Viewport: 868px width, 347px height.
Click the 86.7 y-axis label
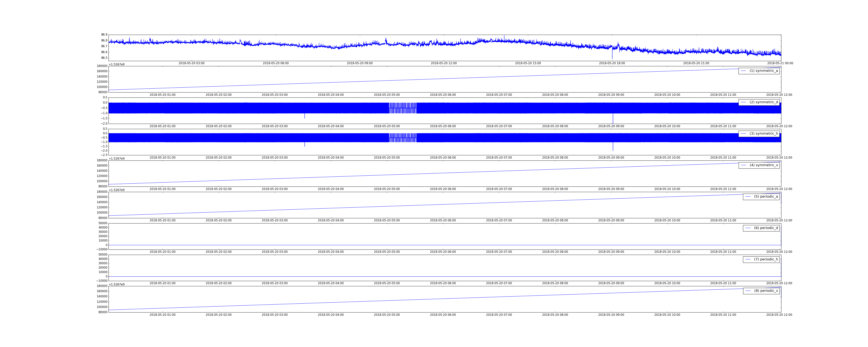click(104, 46)
